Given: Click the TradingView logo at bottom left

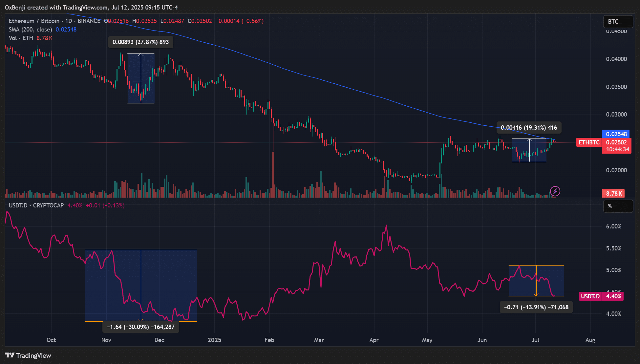Looking at the screenshot, I should [x=28, y=355].
